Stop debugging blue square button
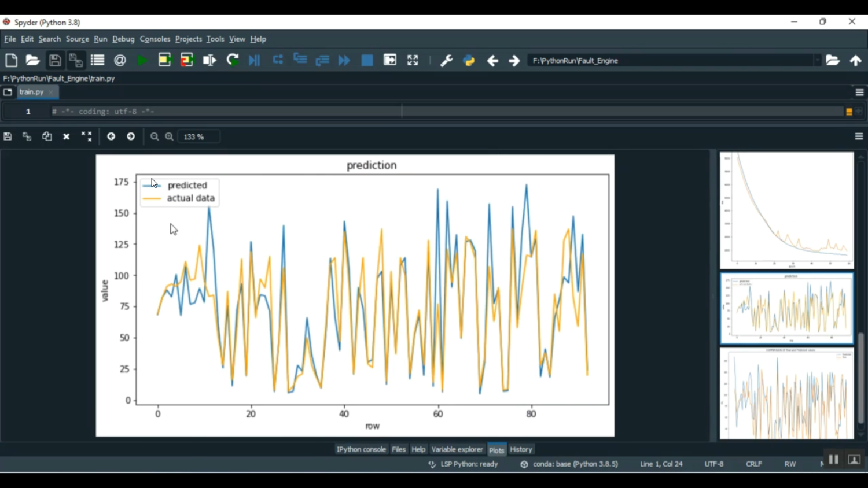Screen dimensions: 868x488 coord(367,61)
